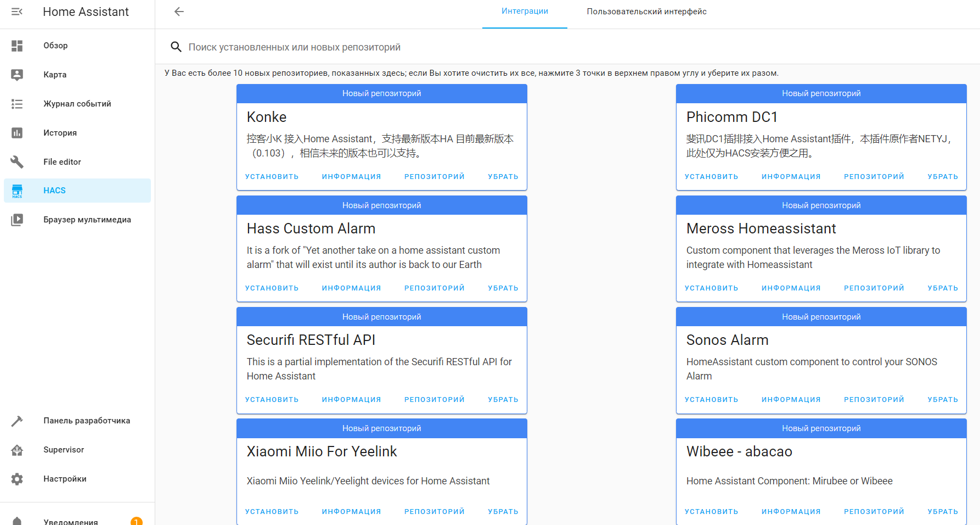Screen dimensions: 980x525
Task: Open Phicomm DC1 repository link
Action: pyautogui.click(x=874, y=177)
